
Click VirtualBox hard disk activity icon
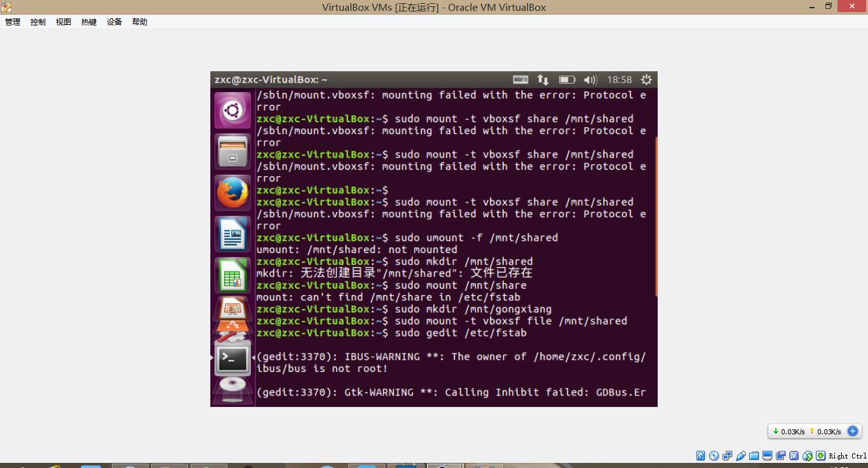[x=700, y=455]
